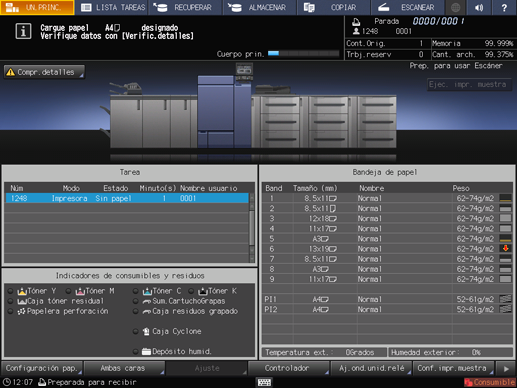Screen dimensions: 517x388
Task: Expand the Ambas caras option
Action: tap(124, 368)
